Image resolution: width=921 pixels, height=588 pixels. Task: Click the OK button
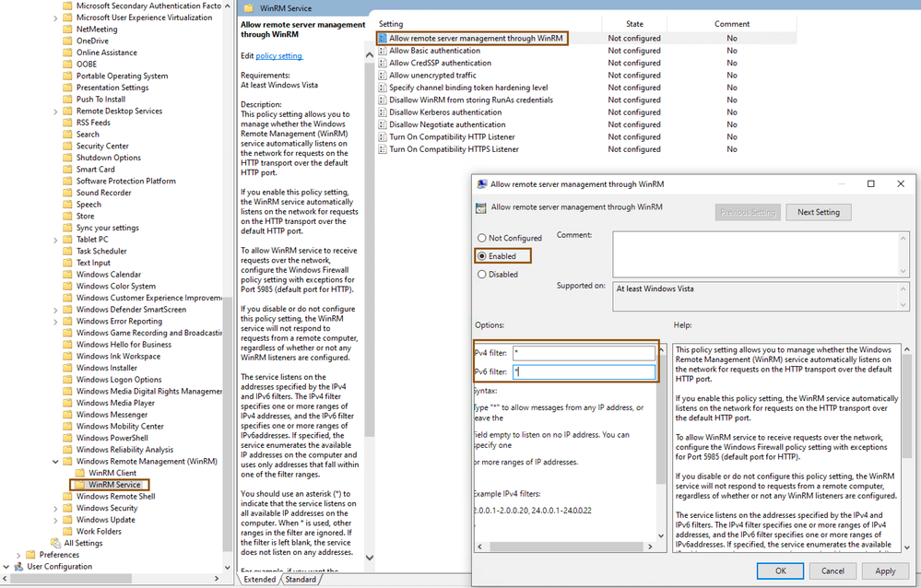780,570
